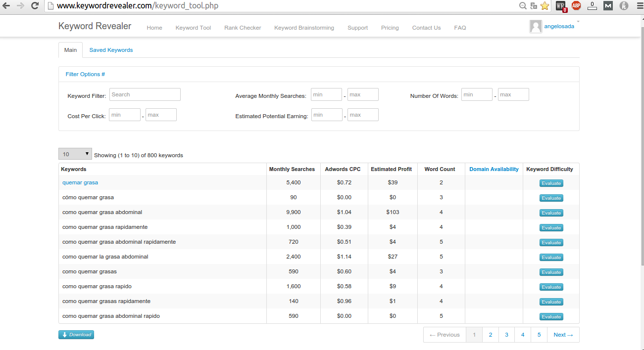Click the bookmark star icon
The width and height of the screenshot is (644, 350).
pyautogui.click(x=545, y=6)
